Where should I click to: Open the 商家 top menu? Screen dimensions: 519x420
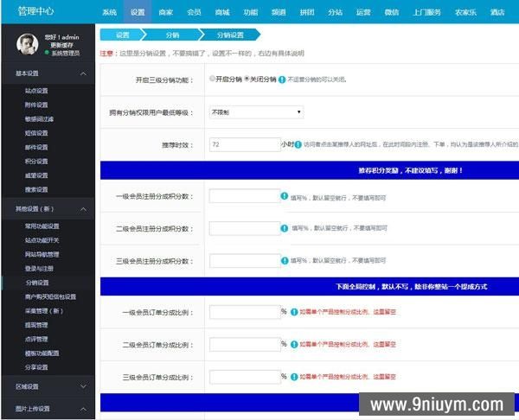coord(165,12)
